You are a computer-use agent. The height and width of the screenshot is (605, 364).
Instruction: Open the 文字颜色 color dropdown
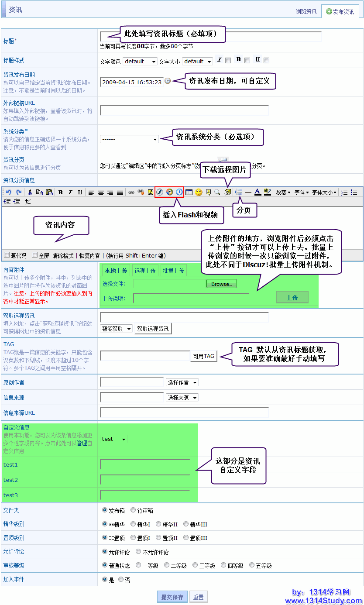[140, 62]
